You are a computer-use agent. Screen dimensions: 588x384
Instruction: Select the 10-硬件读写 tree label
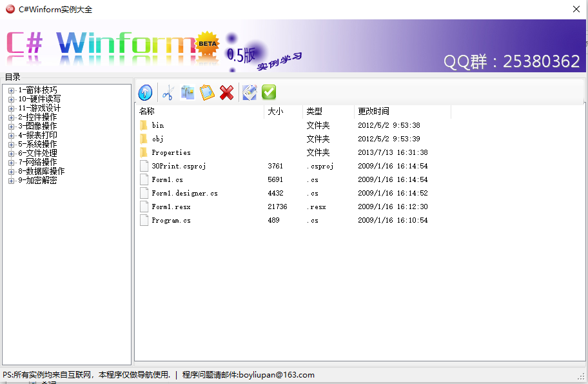tap(39, 99)
